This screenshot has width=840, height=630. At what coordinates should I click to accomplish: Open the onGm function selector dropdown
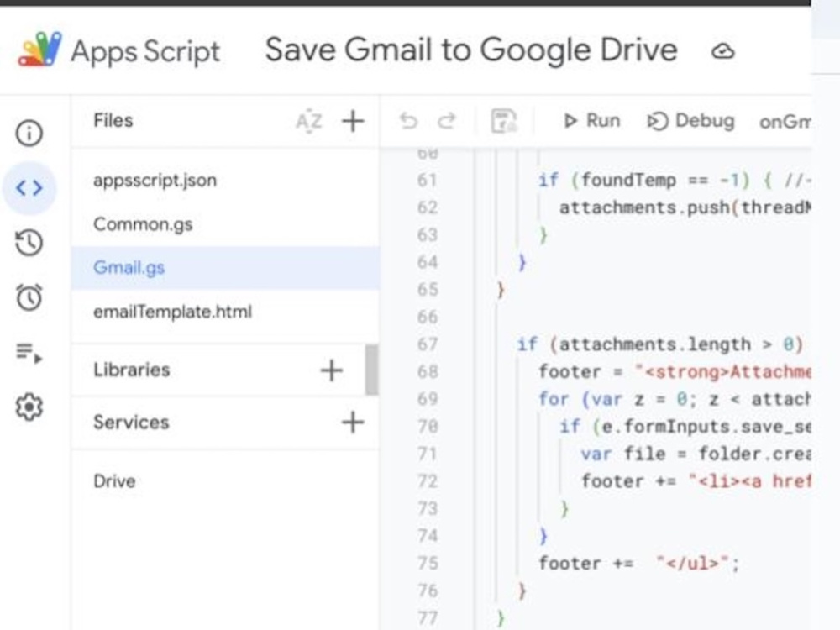click(785, 122)
